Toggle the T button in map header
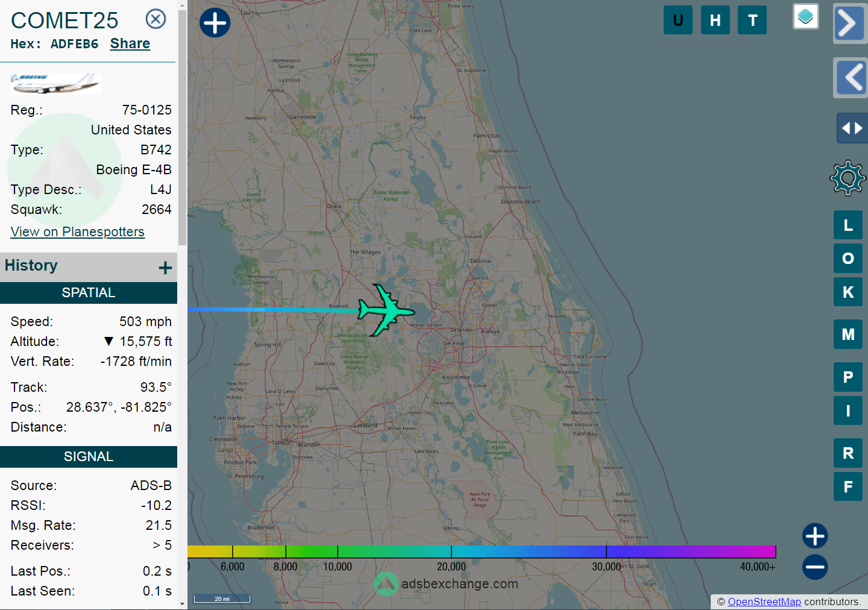 [752, 20]
